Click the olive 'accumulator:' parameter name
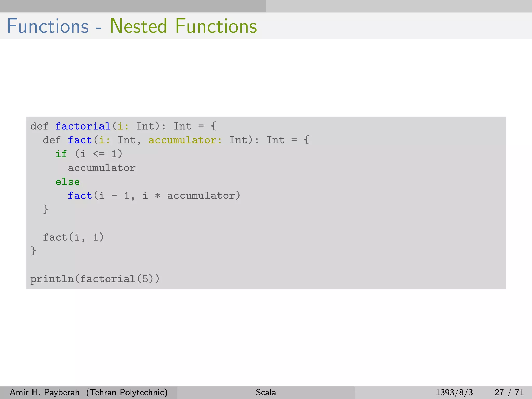Image resolution: width=532 pixels, height=399 pixels. pos(185,140)
